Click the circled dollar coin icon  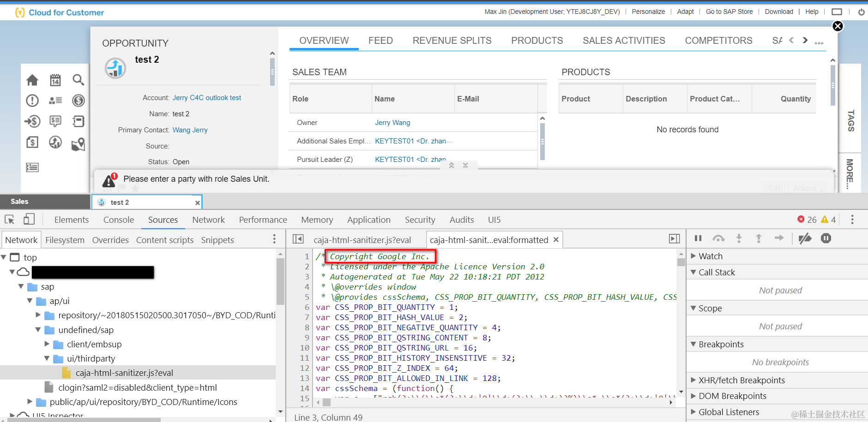coord(78,101)
